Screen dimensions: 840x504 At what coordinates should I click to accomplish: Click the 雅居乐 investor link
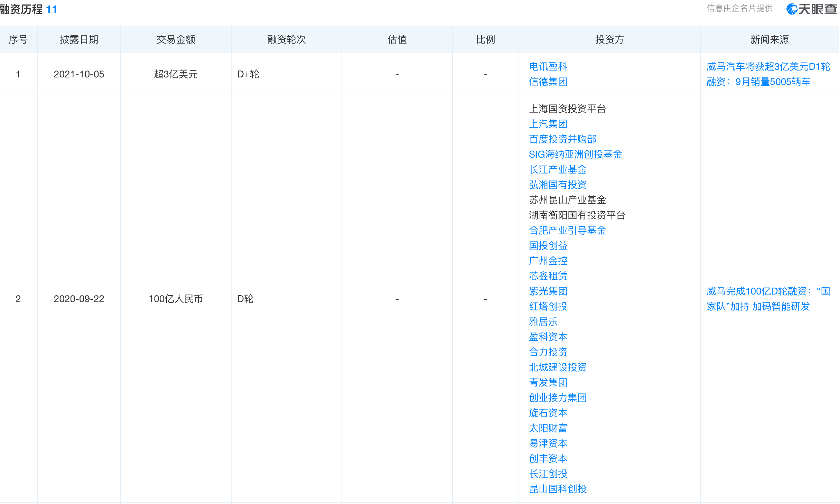[x=543, y=321]
